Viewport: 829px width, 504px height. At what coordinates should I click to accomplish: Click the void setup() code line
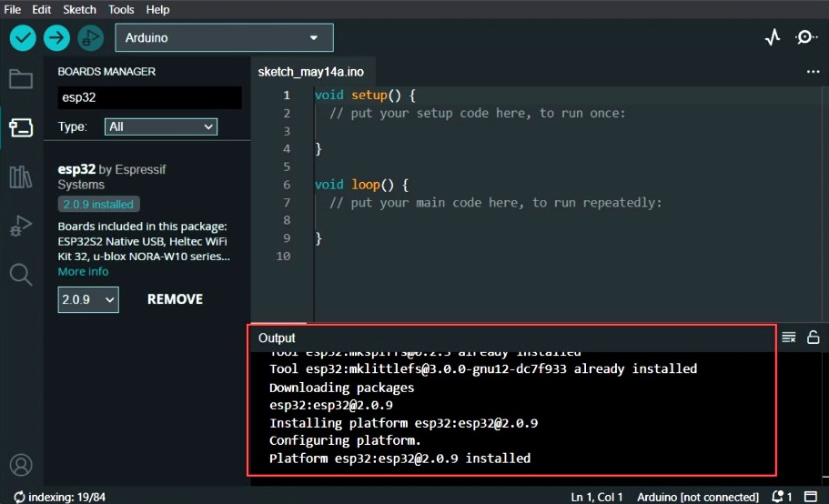(365, 96)
